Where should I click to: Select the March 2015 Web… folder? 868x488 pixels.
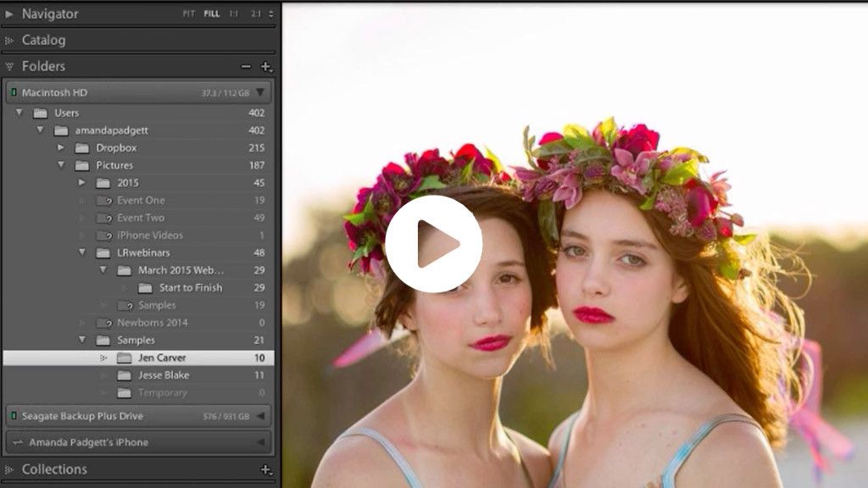138,270
